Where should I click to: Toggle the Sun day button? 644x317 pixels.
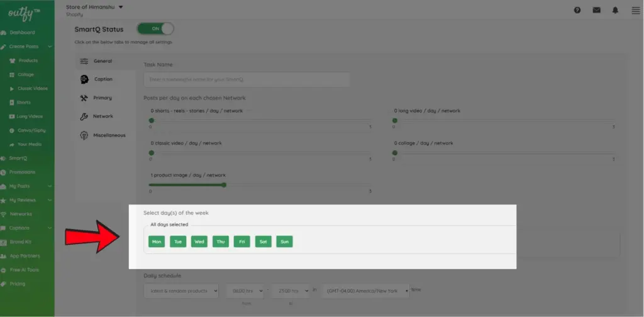(285, 242)
